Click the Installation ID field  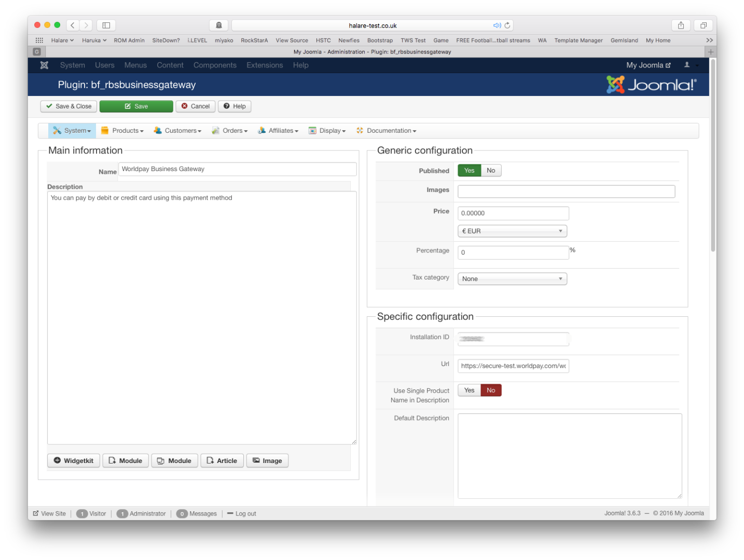point(513,339)
